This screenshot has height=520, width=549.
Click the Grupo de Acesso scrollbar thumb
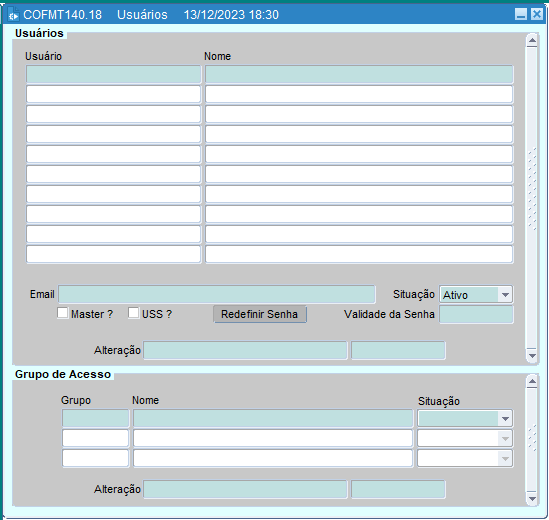[532, 438]
